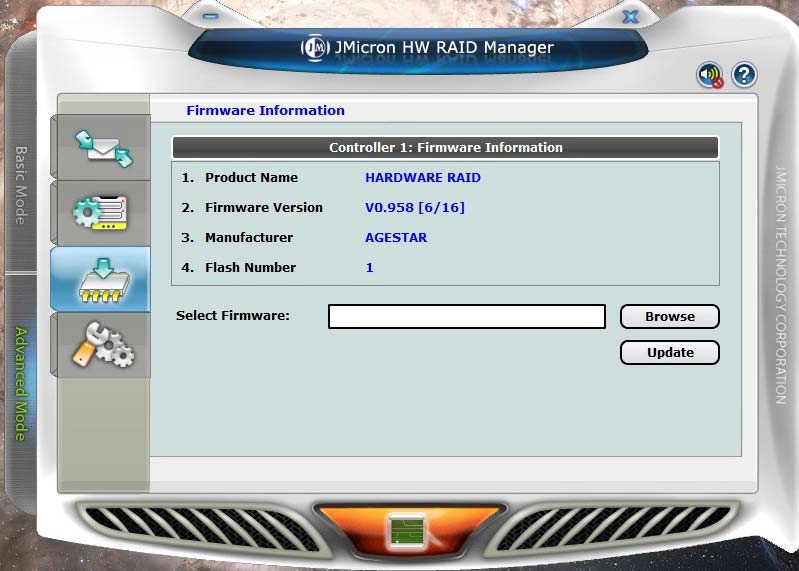Open the advanced RAID settings icon
Viewport: 799px width, 571px height.
102,212
